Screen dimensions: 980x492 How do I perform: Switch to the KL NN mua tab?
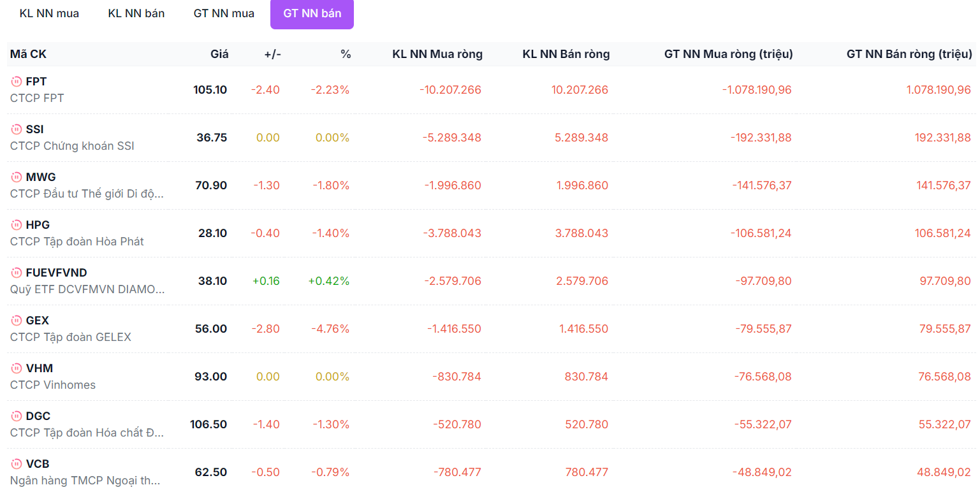click(x=50, y=13)
